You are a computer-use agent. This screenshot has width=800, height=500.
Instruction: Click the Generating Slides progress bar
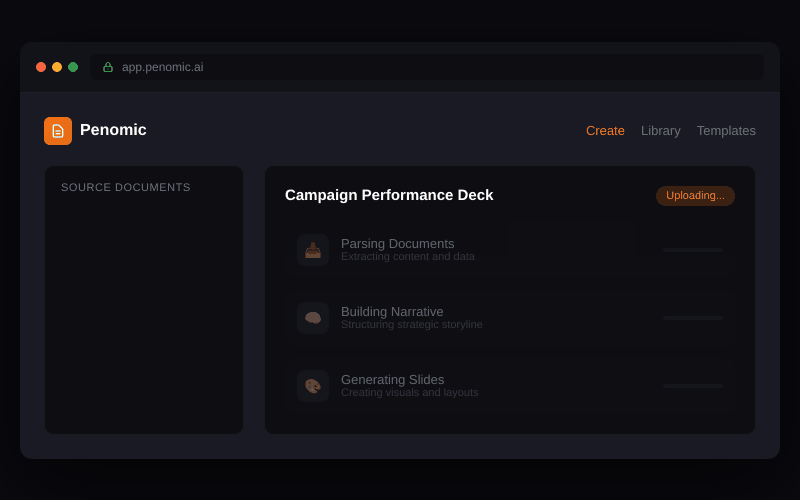[692, 386]
